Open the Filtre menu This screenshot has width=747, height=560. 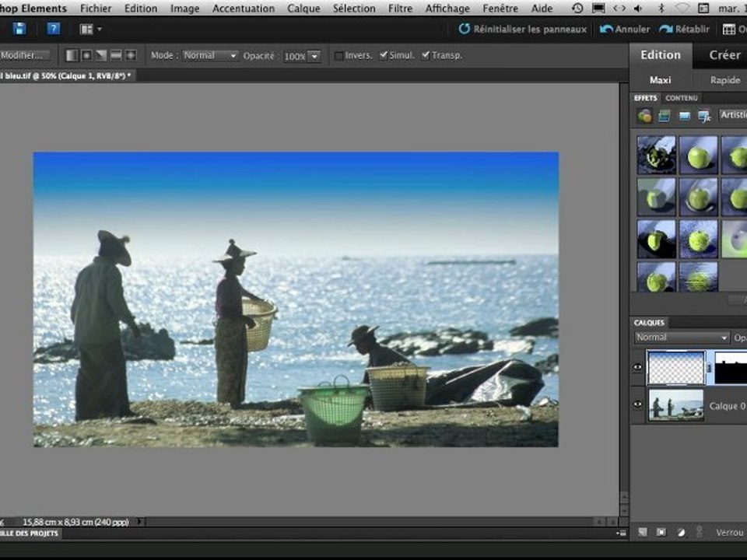coord(400,8)
